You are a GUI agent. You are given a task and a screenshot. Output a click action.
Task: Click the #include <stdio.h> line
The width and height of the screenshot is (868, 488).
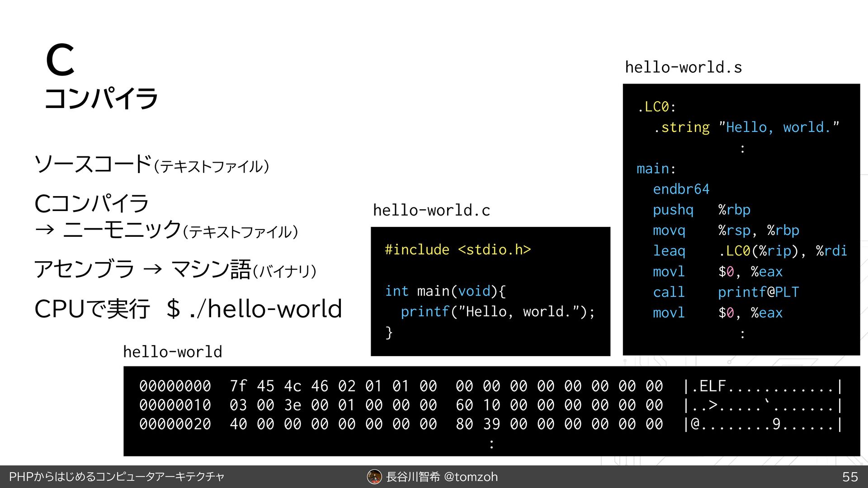458,249
